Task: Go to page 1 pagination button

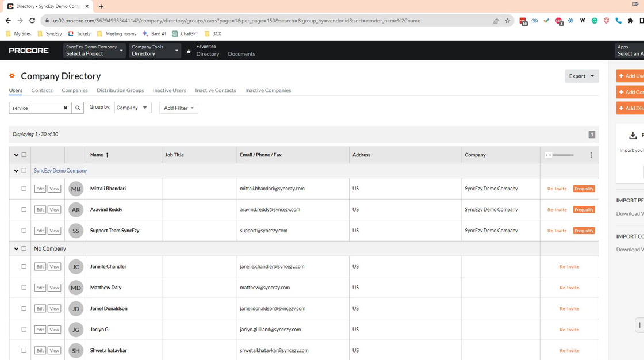Action: point(592,135)
